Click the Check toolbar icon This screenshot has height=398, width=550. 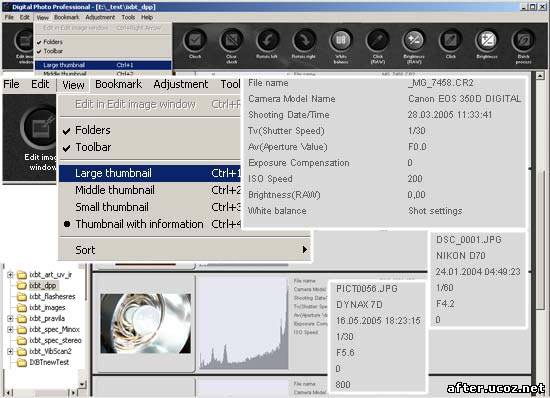click(195, 41)
